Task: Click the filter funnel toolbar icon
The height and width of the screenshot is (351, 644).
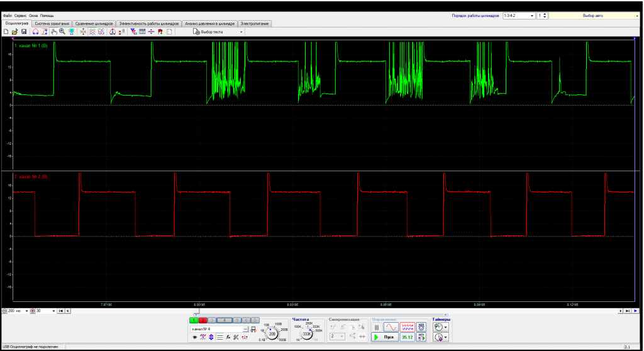Action: point(133,31)
